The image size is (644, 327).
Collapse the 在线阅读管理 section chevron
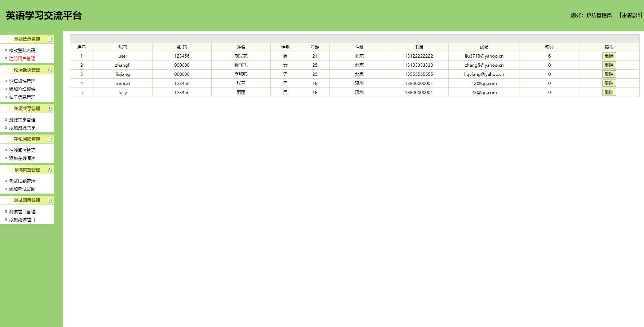pos(50,139)
